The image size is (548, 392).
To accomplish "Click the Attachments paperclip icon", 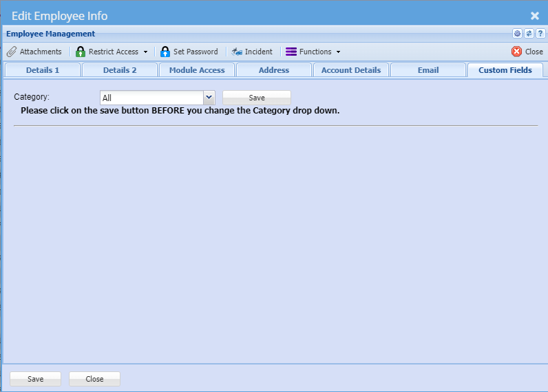I will (12, 52).
